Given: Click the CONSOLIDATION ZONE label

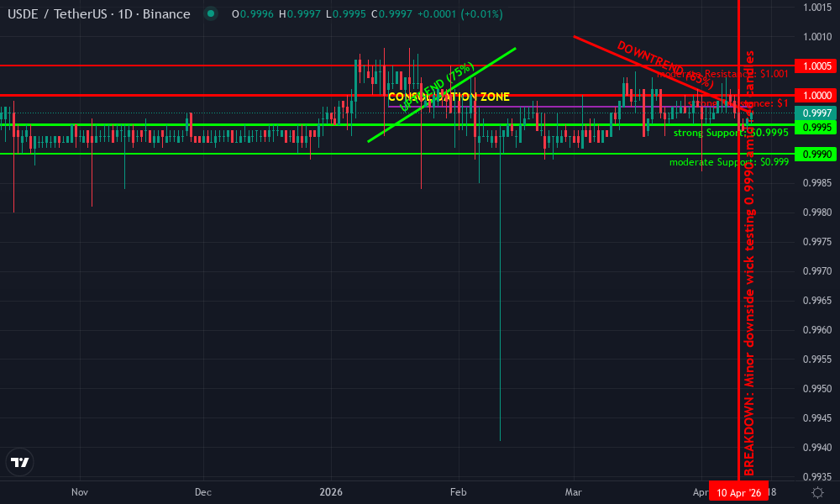Looking at the screenshot, I should pos(449,97).
